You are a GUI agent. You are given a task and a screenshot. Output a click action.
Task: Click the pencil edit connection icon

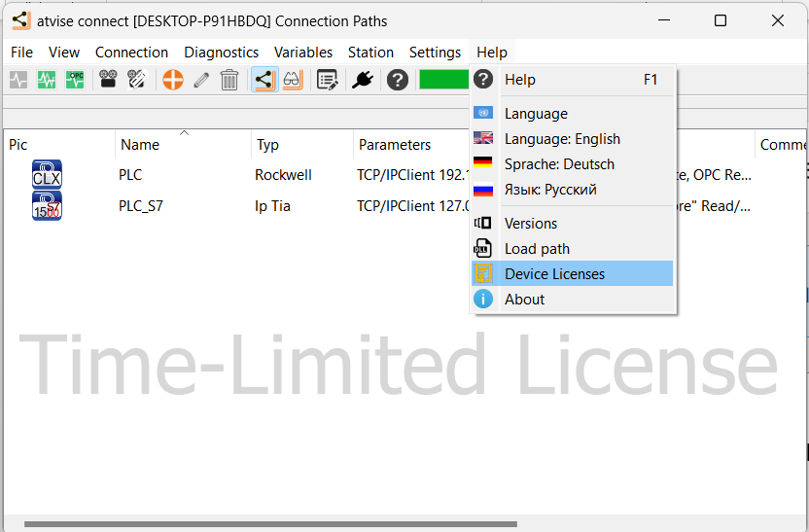(x=201, y=80)
